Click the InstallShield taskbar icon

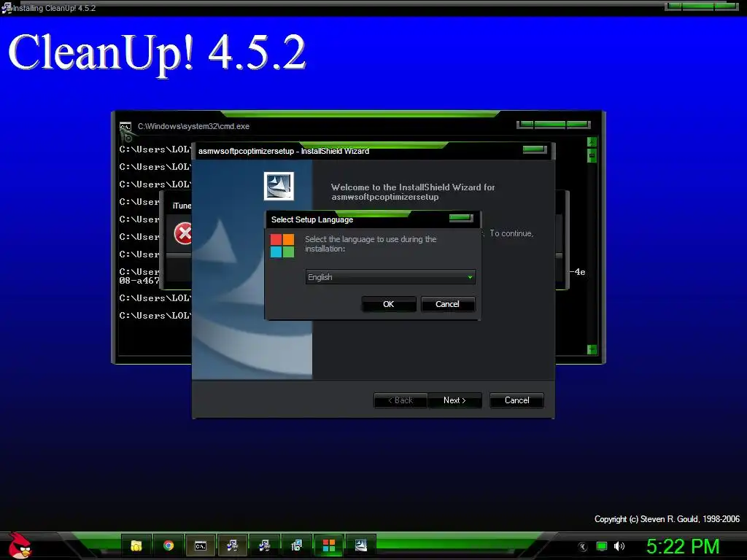360,545
